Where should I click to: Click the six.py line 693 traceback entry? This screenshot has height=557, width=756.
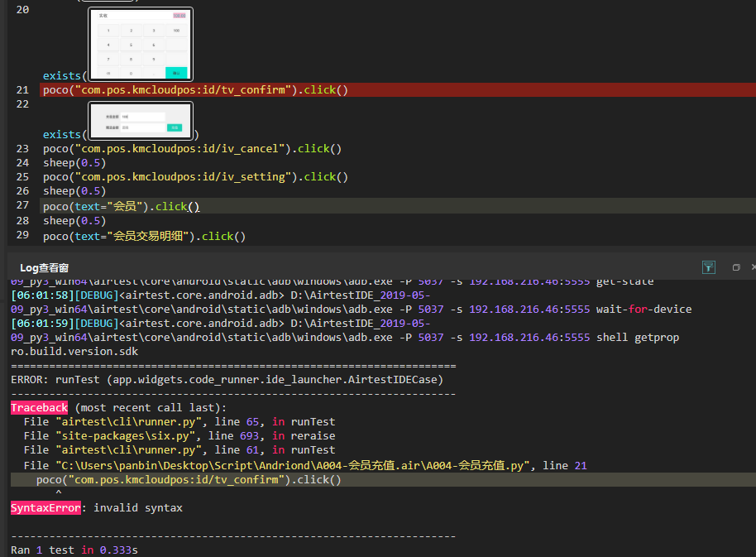coord(179,435)
